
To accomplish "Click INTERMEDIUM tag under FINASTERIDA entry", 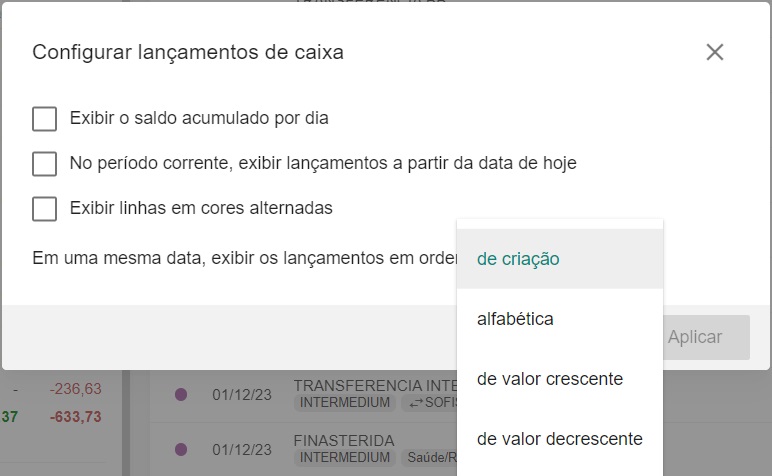I will 343,458.
